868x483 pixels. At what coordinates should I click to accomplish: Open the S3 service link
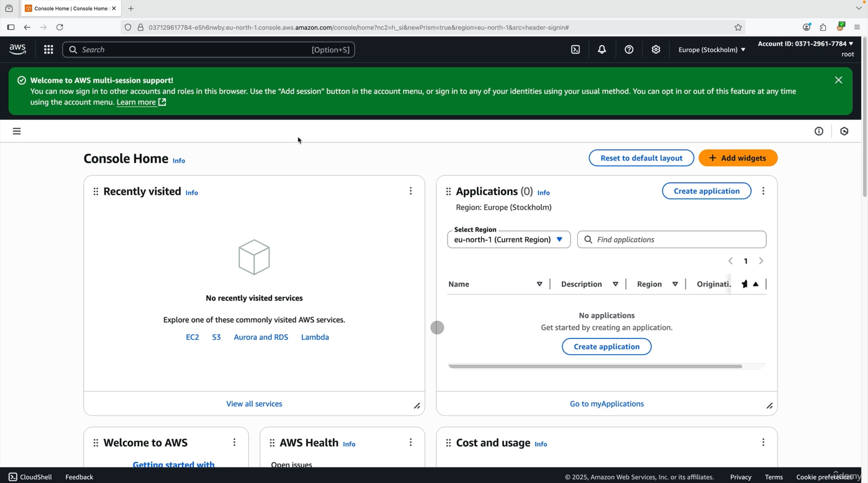click(216, 337)
